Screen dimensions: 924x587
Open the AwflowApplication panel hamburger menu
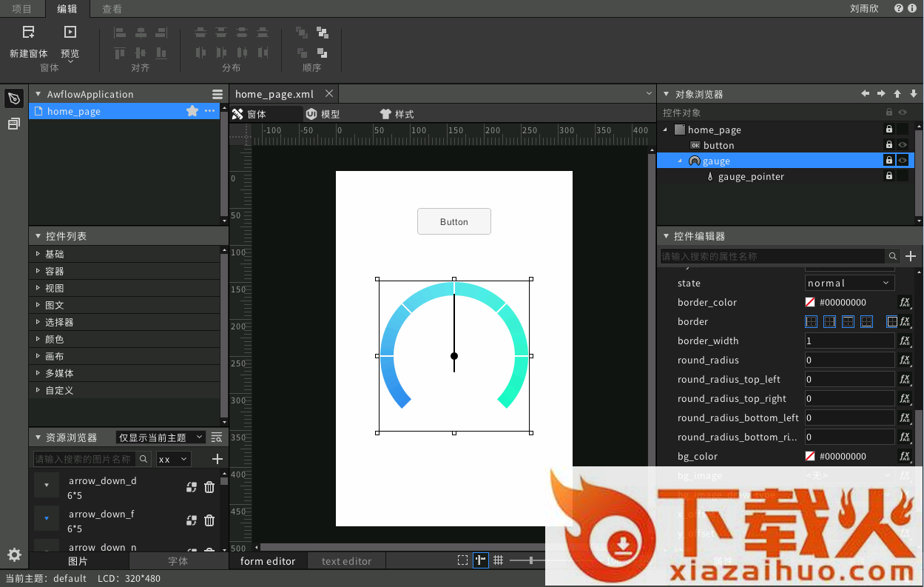click(x=217, y=95)
